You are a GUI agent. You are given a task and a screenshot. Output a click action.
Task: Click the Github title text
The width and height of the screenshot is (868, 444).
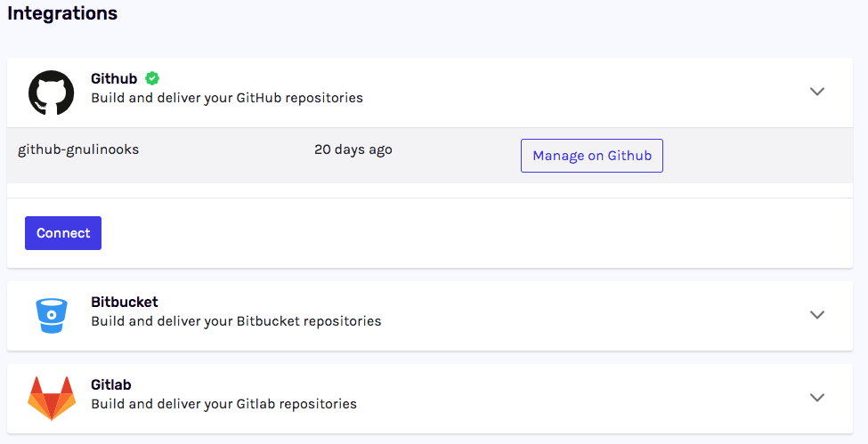114,78
